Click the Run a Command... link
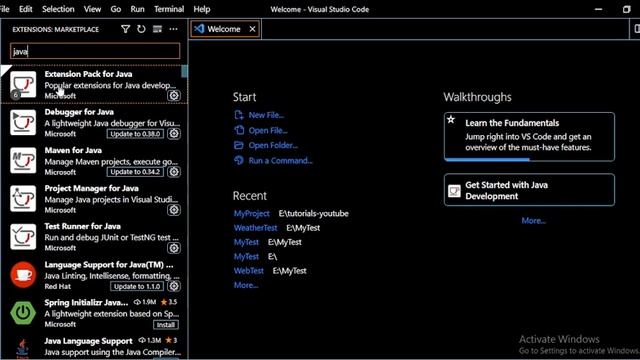Viewport: 640px width, 360px height. point(280,160)
